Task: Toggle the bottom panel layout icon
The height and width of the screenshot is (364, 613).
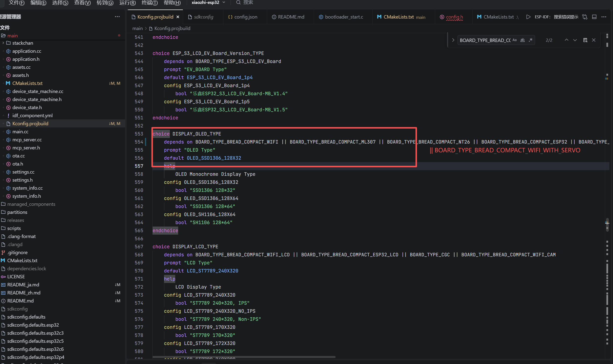Action: click(594, 17)
